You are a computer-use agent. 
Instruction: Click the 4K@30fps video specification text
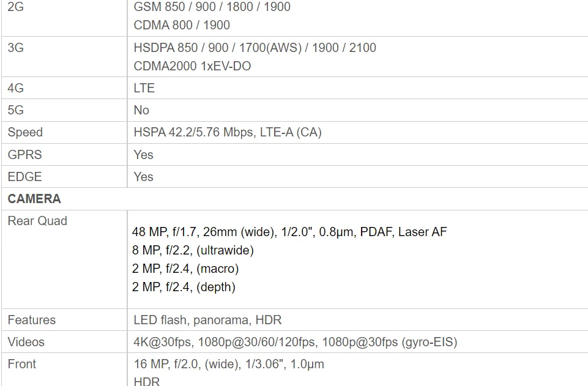tap(295, 342)
